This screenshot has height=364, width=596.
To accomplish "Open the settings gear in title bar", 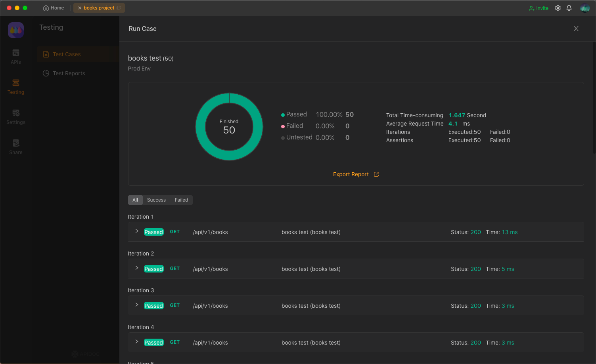I will point(558,8).
